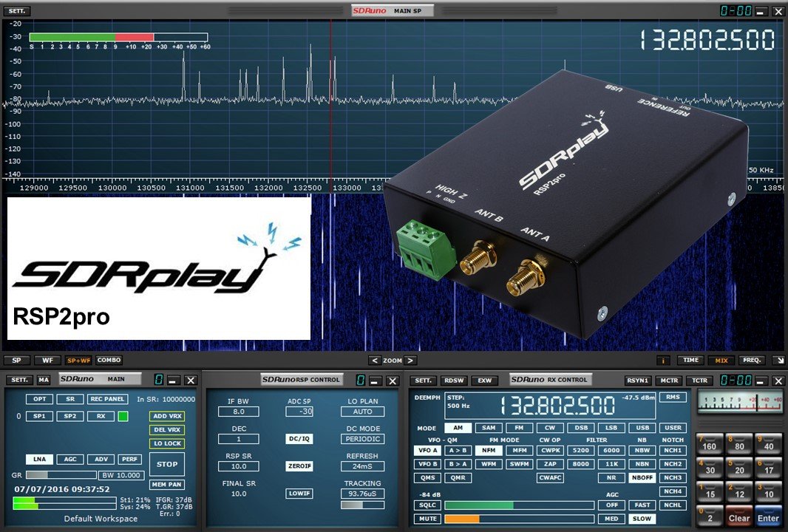Adjust the orange volume slider

pos(519,519)
